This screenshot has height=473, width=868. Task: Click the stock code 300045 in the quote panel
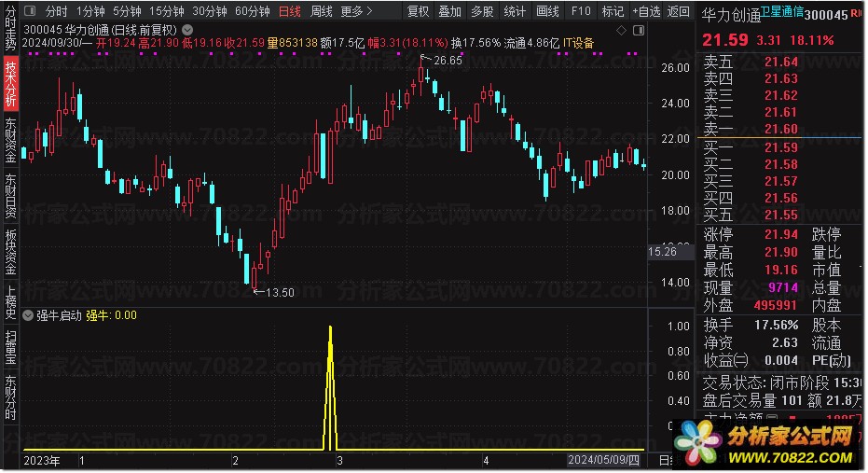(826, 15)
